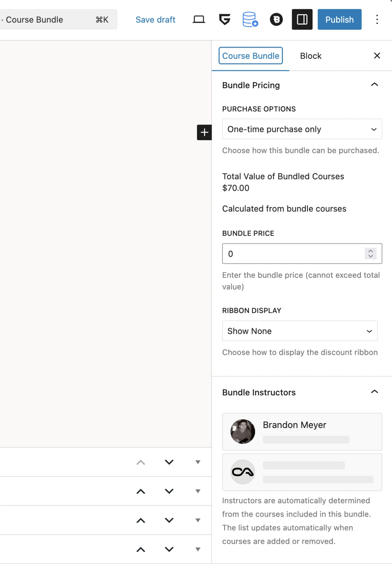The image size is (392, 564).
Task: Open the starred database plugin icon
Action: pos(250,20)
